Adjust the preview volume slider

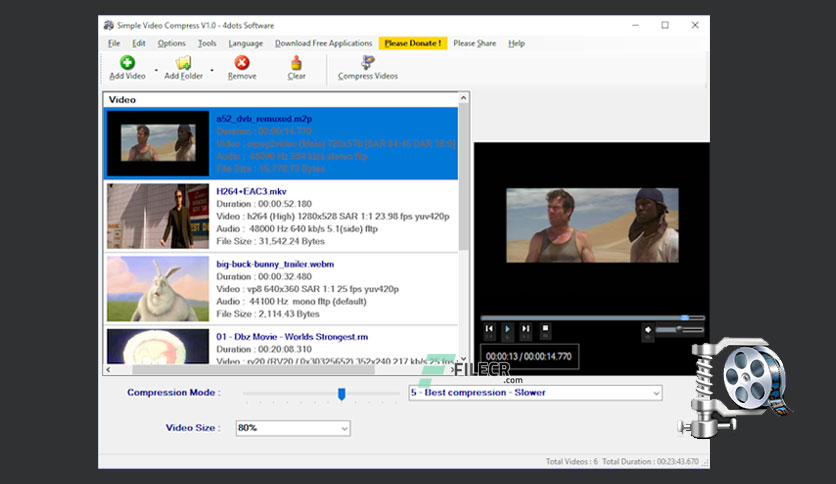(x=680, y=329)
